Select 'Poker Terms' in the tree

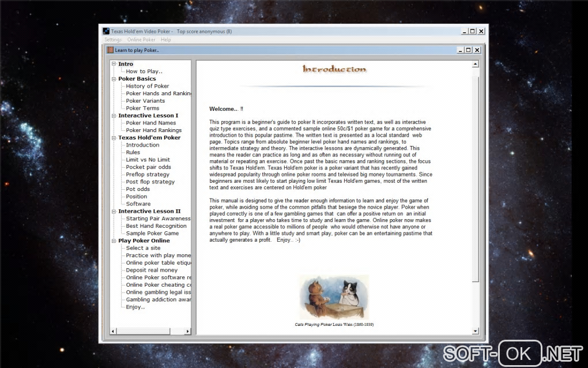(x=142, y=108)
